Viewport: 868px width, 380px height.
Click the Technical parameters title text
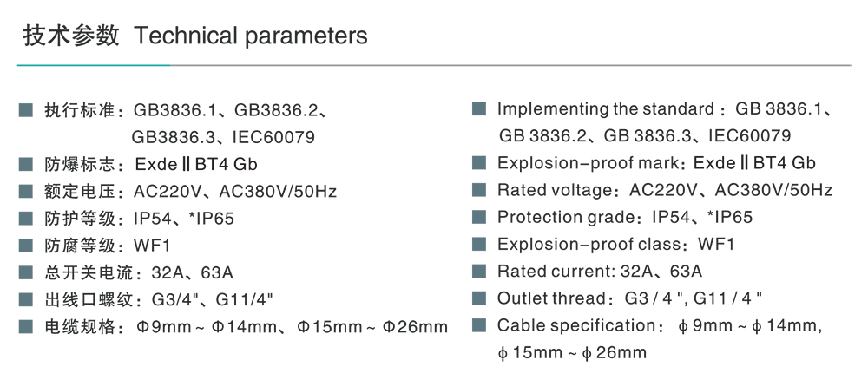point(251,36)
